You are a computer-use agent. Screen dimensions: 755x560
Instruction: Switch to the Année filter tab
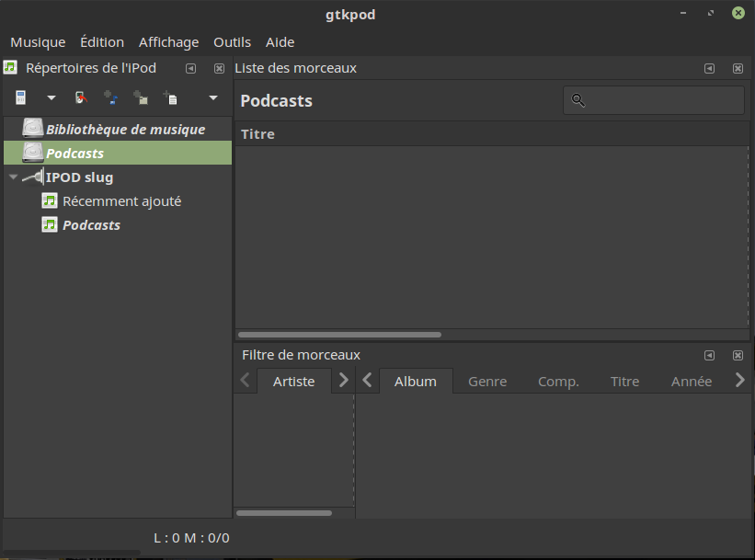pos(692,382)
